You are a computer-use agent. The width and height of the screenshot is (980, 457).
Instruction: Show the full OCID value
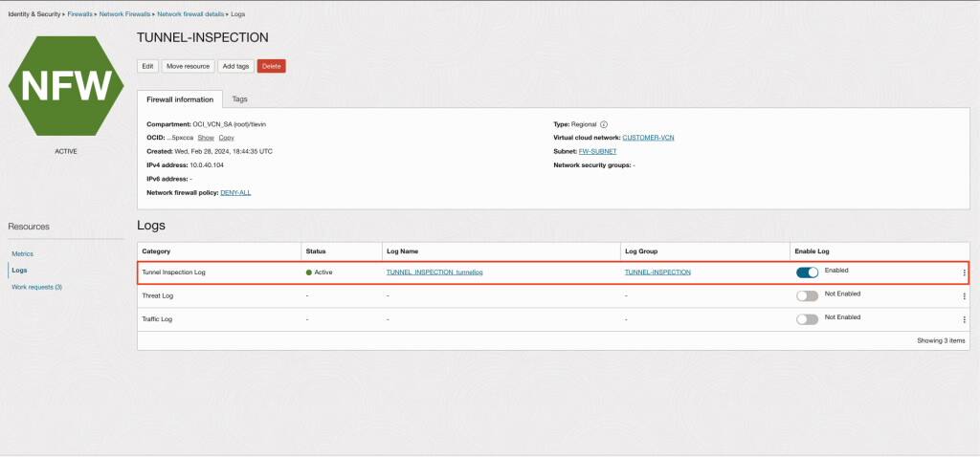tap(206, 138)
